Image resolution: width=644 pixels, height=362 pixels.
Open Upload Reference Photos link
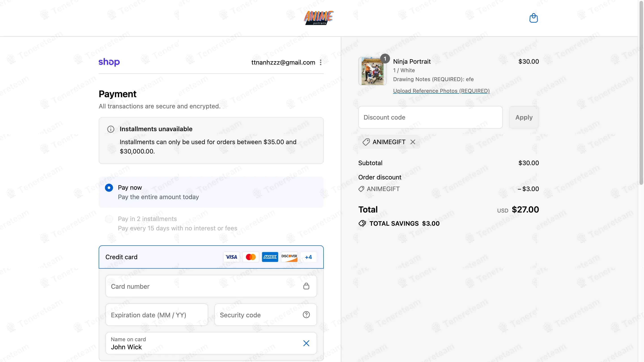(441, 91)
